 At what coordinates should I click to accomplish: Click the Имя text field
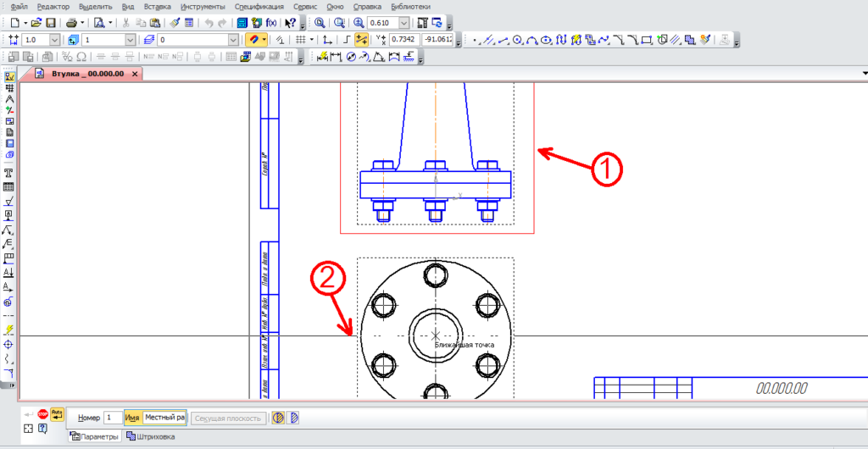coord(164,418)
